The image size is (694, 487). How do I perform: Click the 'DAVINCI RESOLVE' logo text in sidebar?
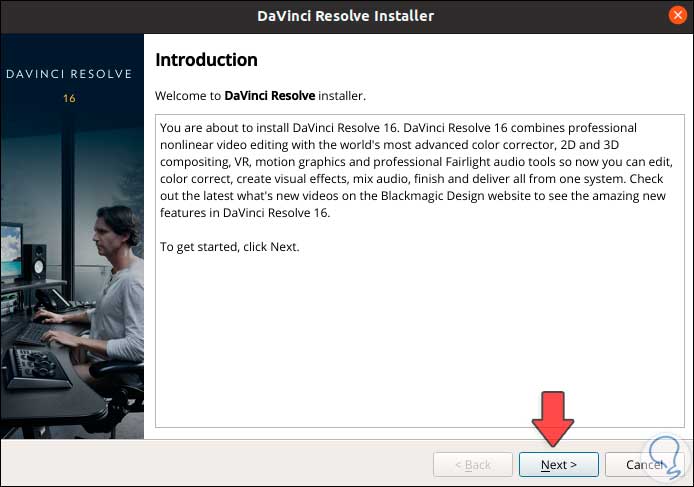point(69,74)
